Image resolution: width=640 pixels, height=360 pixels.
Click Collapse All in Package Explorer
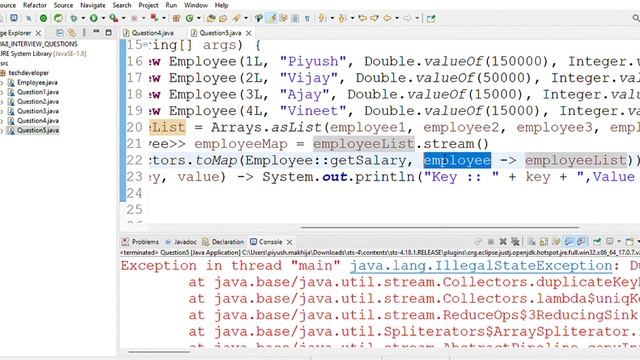(60, 33)
